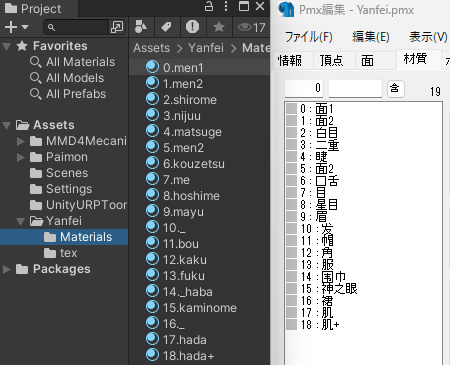Click the material index field showing 0
This screenshot has height=365, width=450.
tap(304, 88)
